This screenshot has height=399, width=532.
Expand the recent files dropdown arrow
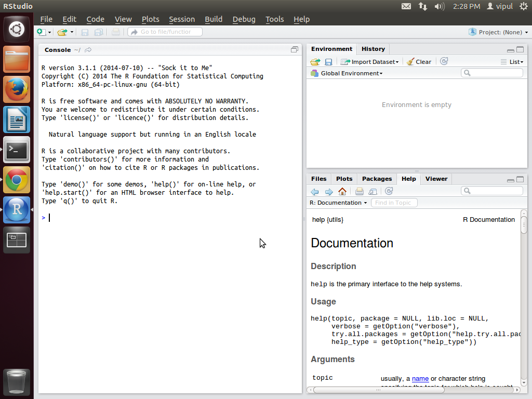point(72,32)
